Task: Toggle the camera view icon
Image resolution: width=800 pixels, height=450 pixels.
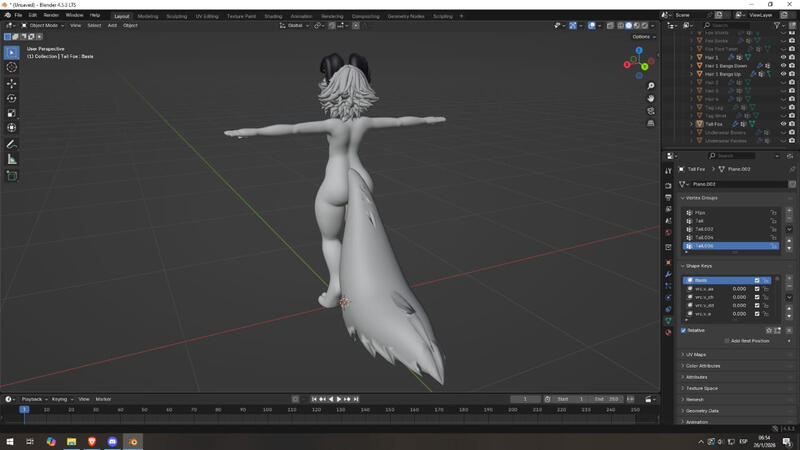Action: 651,111
